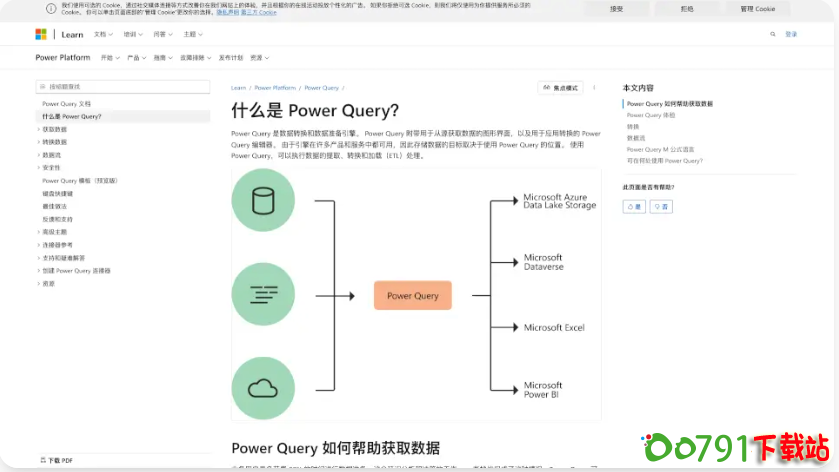This screenshot has width=839, height=472.
Task: Click the 登录 sign-in link
Action: point(791,34)
